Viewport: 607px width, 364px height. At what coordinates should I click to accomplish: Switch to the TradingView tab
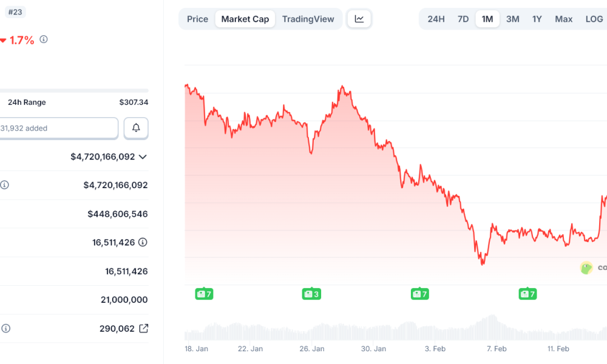308,19
